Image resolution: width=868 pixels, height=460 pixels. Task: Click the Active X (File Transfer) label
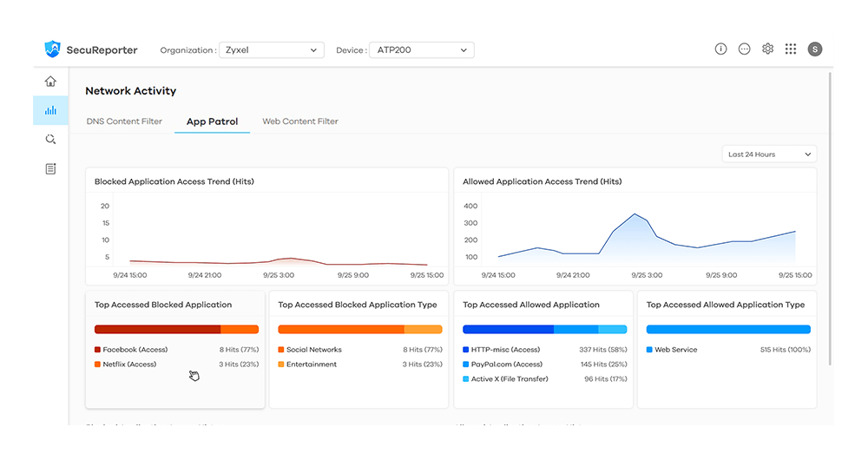tap(510, 379)
